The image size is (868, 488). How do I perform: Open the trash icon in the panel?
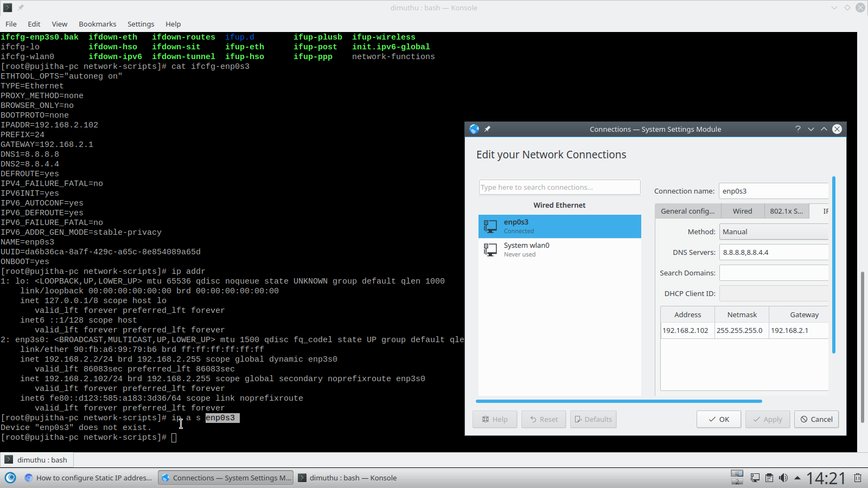[858, 478]
